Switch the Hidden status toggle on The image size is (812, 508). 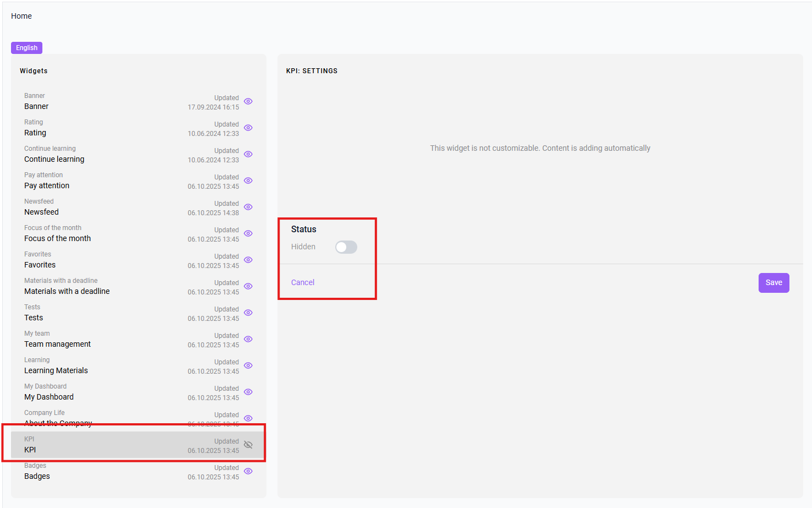[x=346, y=247]
